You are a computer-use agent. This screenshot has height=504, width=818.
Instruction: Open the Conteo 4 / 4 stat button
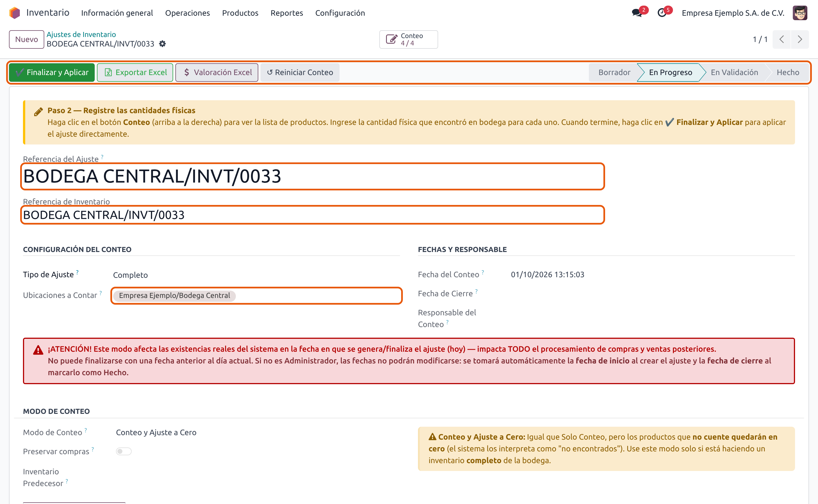(408, 39)
